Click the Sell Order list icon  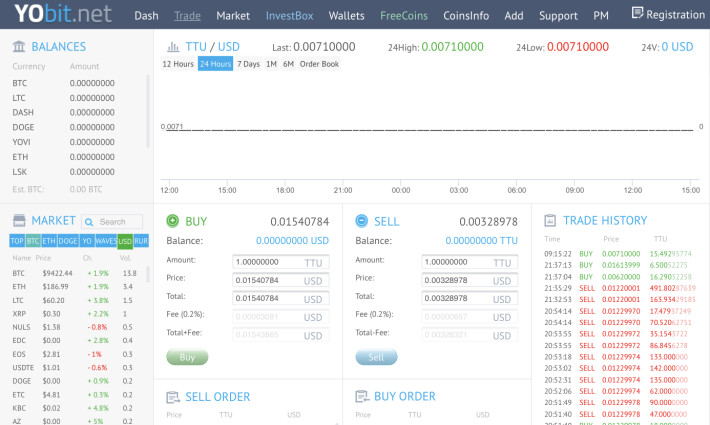point(173,397)
